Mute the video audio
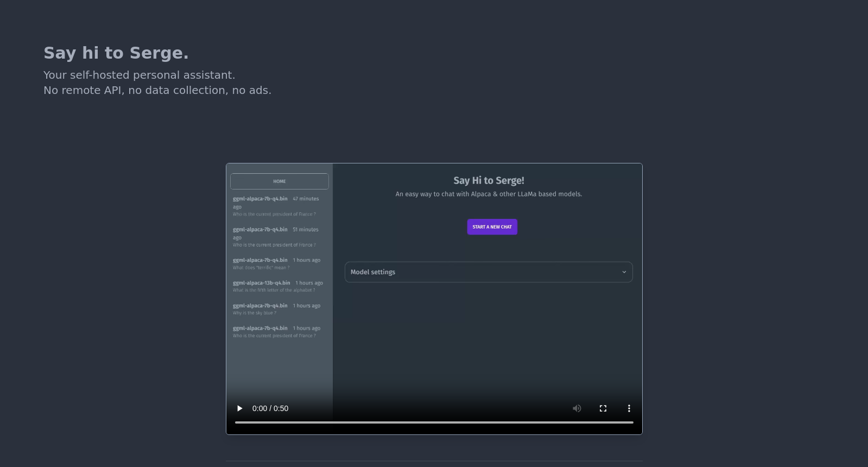Image resolution: width=868 pixels, height=467 pixels. [577, 408]
